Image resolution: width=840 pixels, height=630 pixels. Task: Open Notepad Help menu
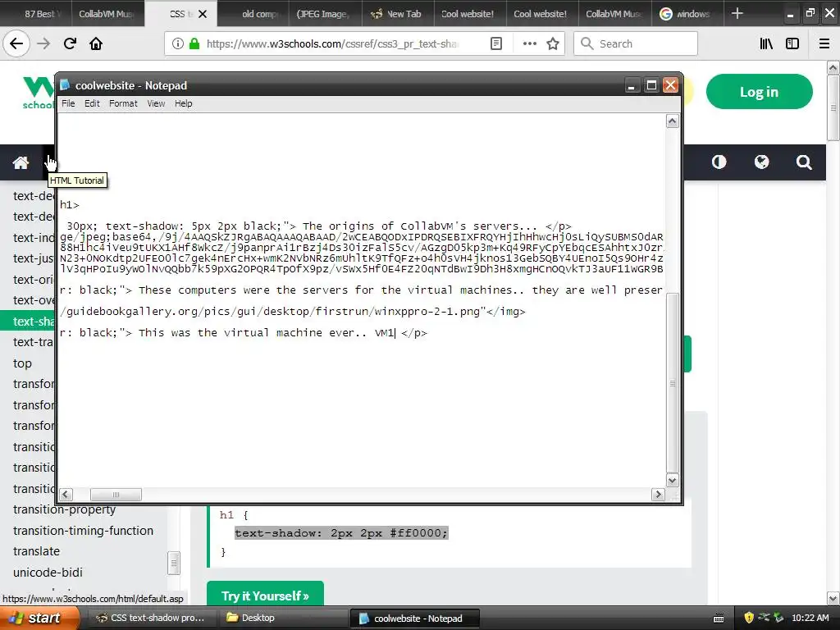point(183,103)
